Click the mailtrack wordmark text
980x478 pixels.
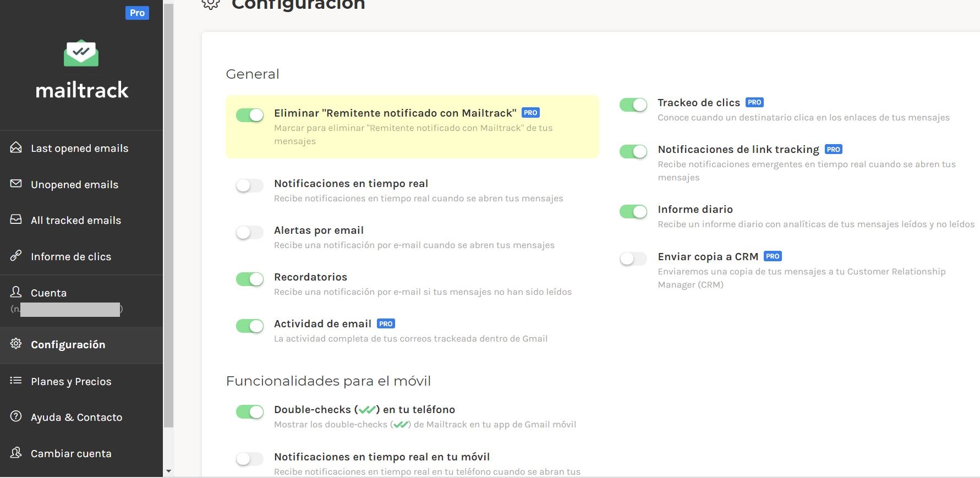coord(82,90)
